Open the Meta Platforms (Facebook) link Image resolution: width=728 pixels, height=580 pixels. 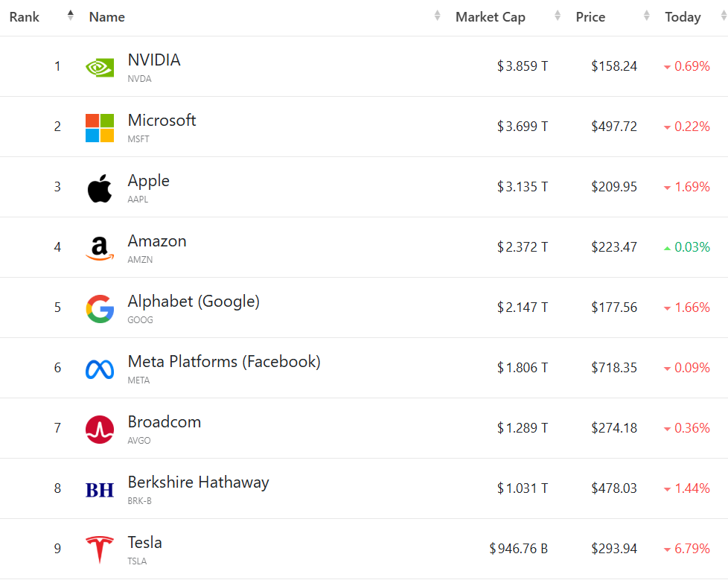(224, 362)
